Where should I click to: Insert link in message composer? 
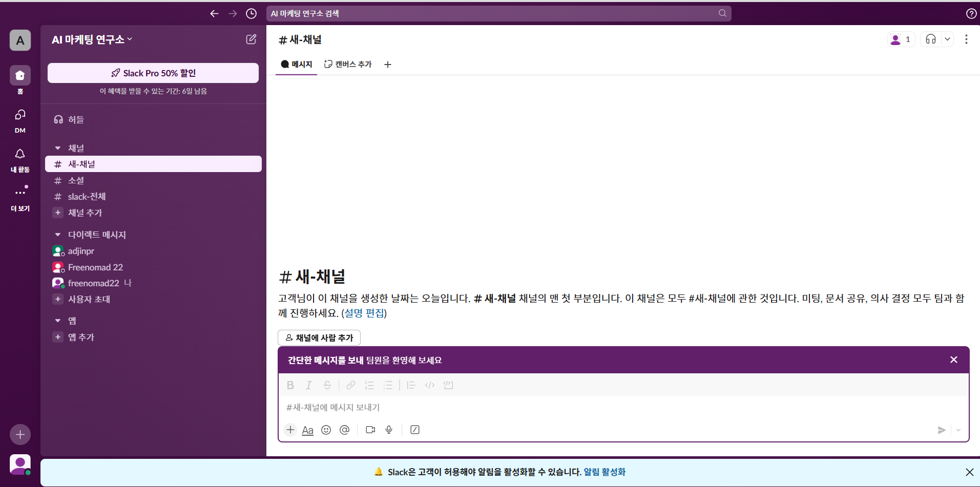click(x=351, y=385)
